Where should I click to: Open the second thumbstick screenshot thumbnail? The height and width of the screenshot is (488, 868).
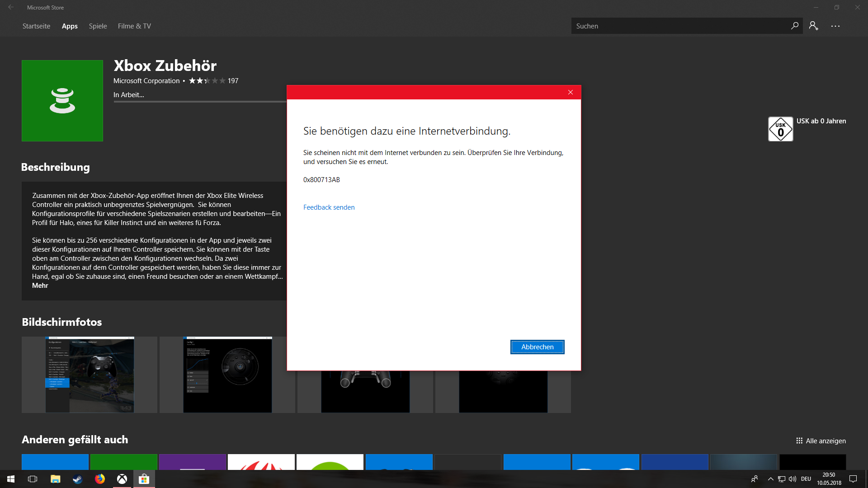point(227,375)
